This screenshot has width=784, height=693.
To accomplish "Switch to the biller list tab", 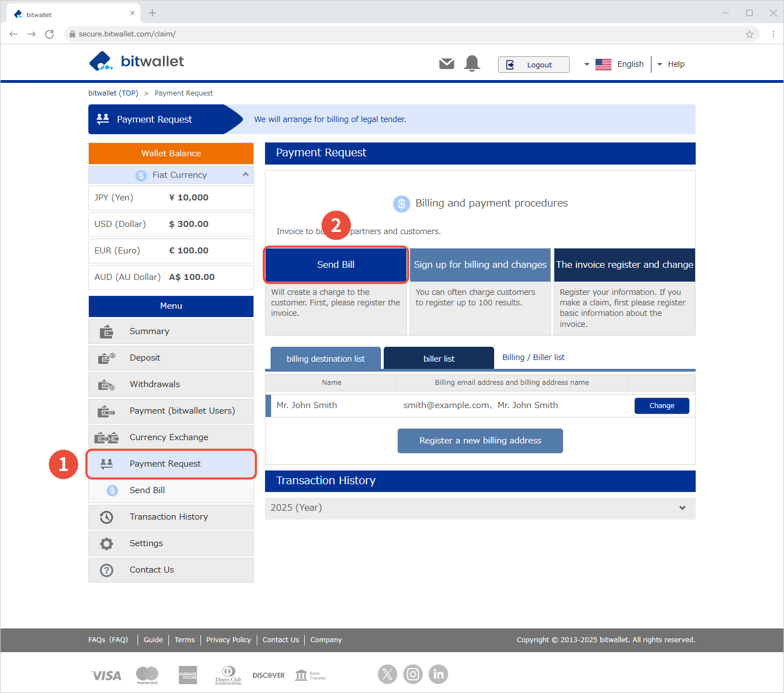I will coord(438,358).
